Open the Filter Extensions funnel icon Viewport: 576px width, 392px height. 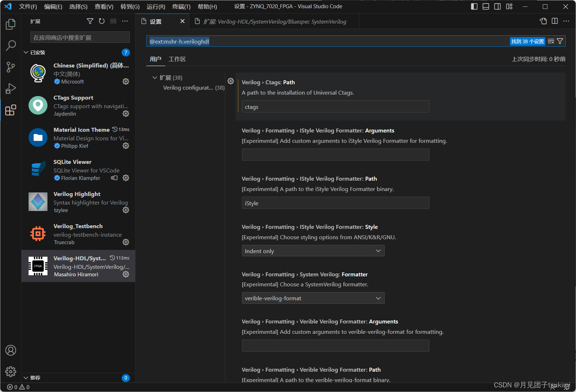coord(90,21)
